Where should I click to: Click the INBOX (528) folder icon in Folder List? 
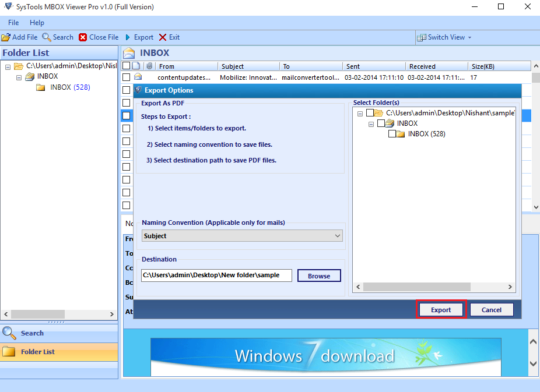41,87
